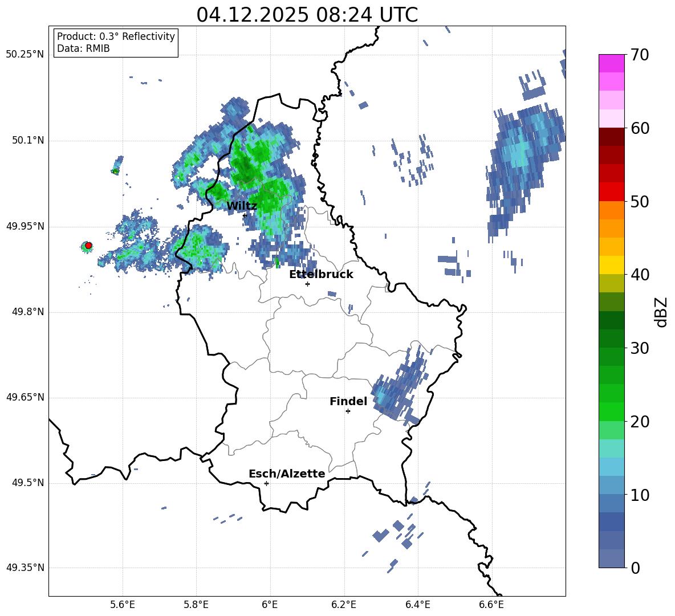Screen dimensions: 675x616
Task: Select the Ettelbruck city label
Action: coord(321,275)
